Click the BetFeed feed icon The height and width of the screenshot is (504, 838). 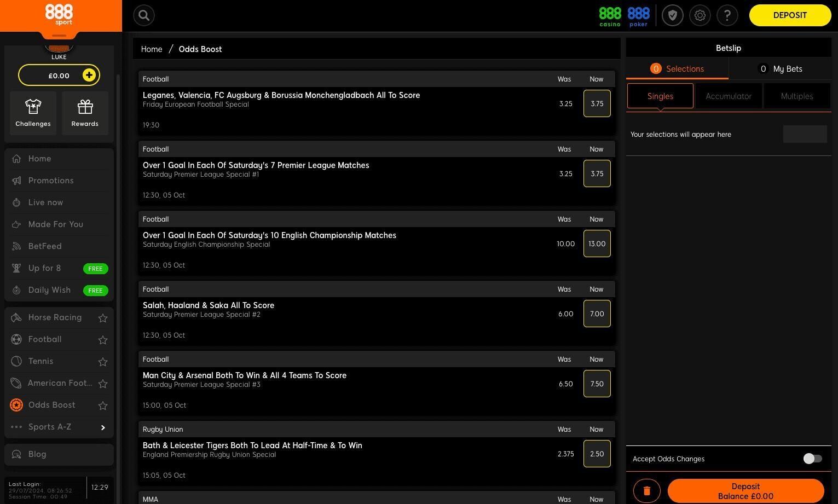pyautogui.click(x=16, y=246)
